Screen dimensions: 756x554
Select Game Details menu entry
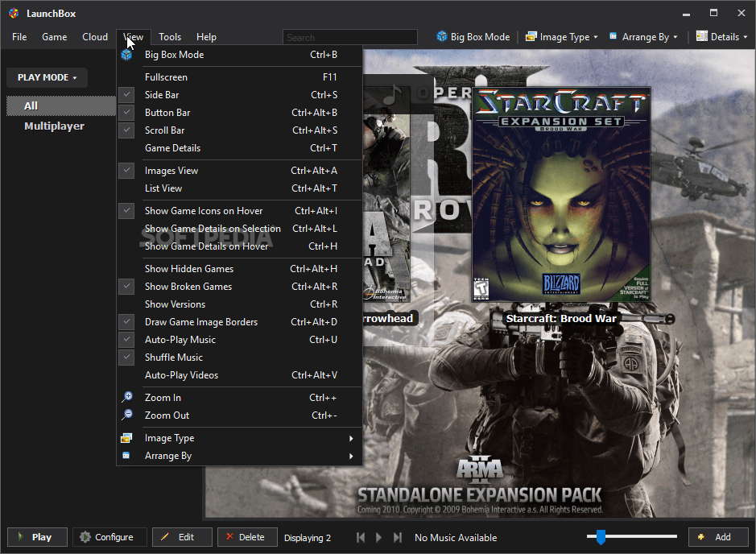(240, 148)
